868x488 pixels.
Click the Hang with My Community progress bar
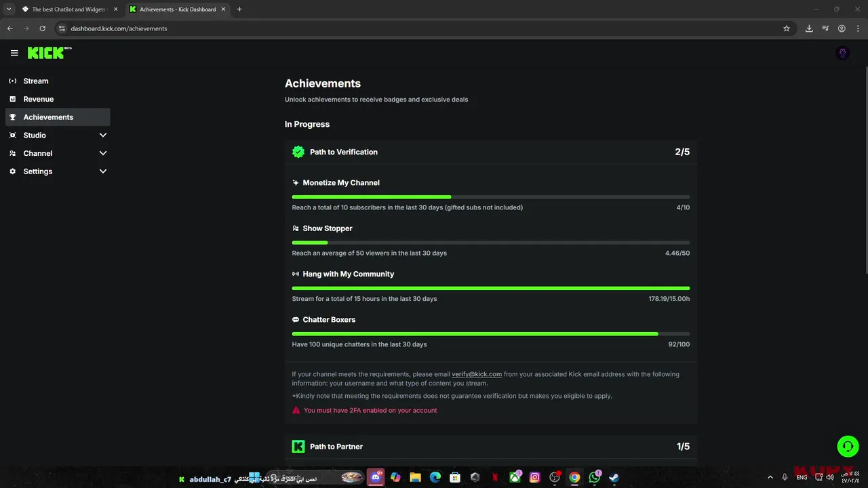pyautogui.click(x=491, y=289)
